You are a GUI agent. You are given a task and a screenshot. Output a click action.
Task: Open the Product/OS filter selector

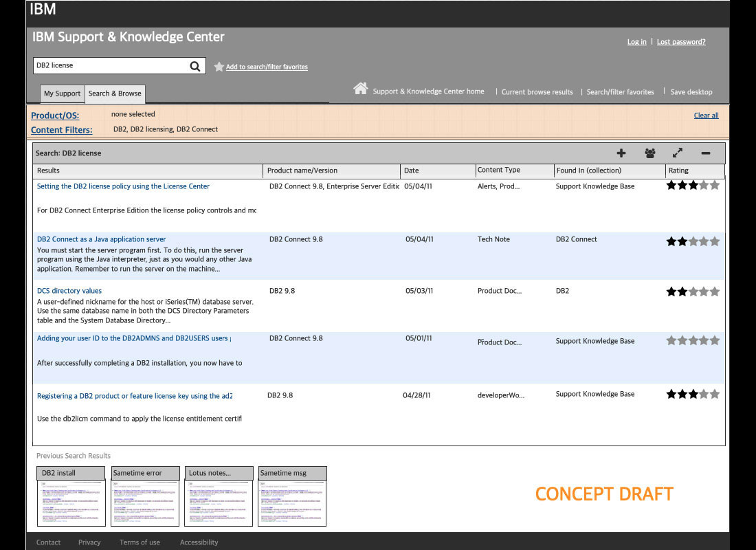coord(55,115)
